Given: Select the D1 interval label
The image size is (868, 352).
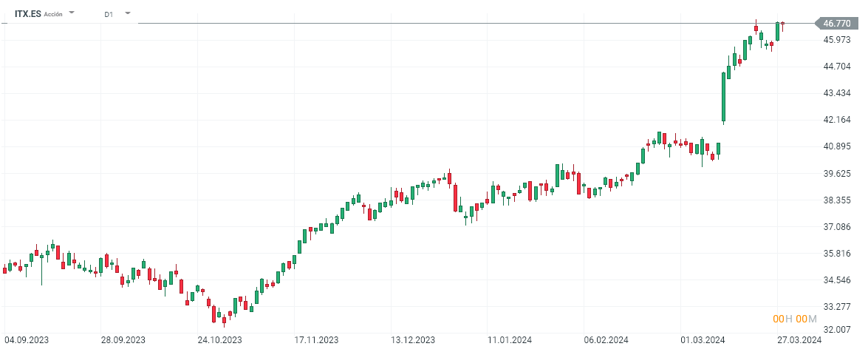Looking at the screenshot, I should (x=109, y=14).
